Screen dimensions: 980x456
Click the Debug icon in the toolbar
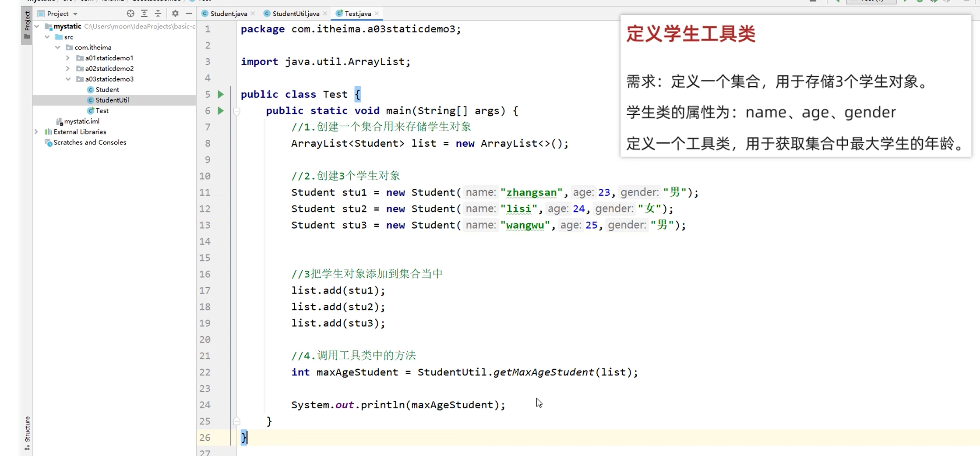(920, 1)
